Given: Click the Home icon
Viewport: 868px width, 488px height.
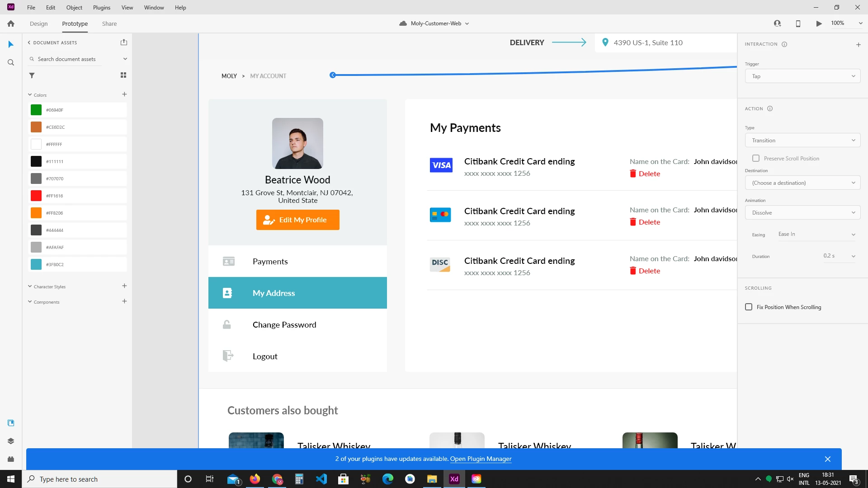Looking at the screenshot, I should 11,23.
